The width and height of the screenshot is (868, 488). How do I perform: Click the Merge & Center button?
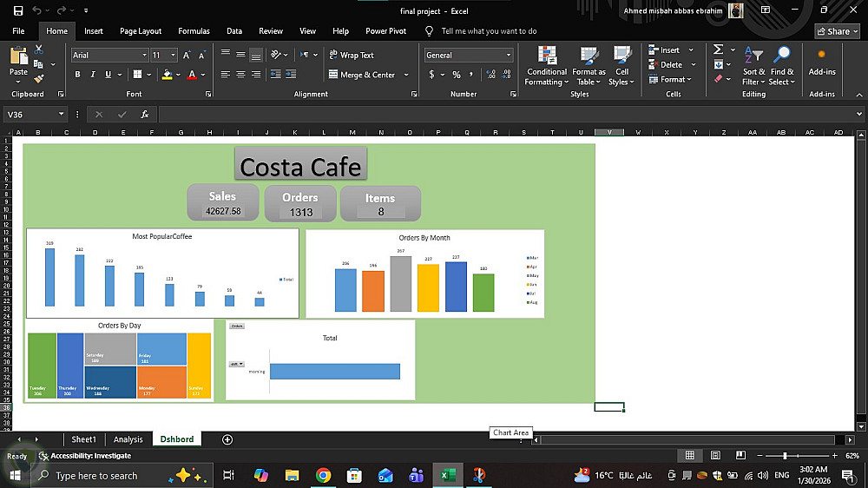click(361, 75)
